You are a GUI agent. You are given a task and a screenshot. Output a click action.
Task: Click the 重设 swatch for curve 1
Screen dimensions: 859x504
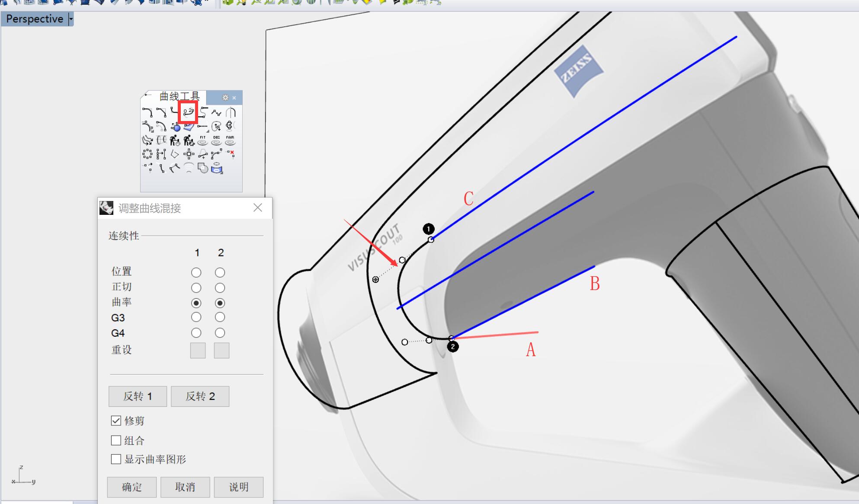pyautogui.click(x=198, y=351)
